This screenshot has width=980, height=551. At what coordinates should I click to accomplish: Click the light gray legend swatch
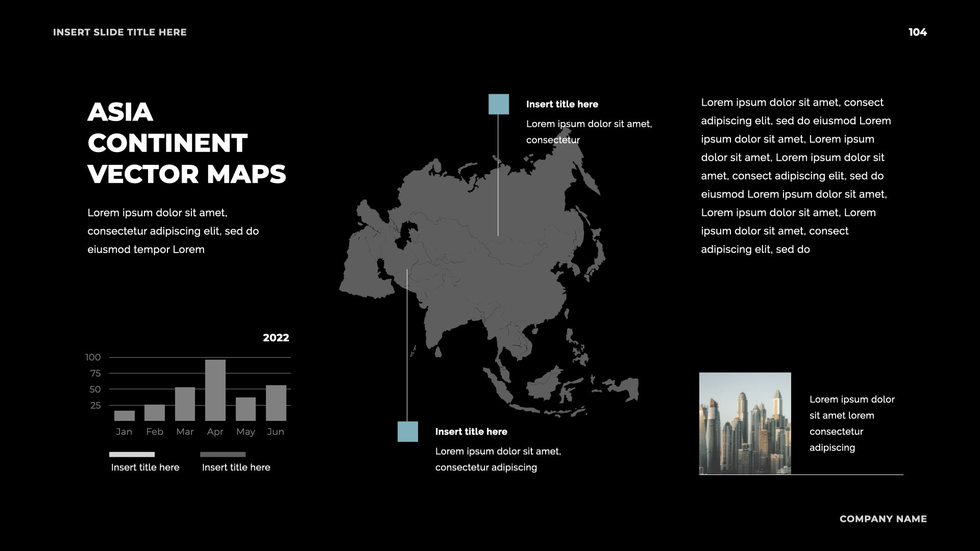pos(132,454)
